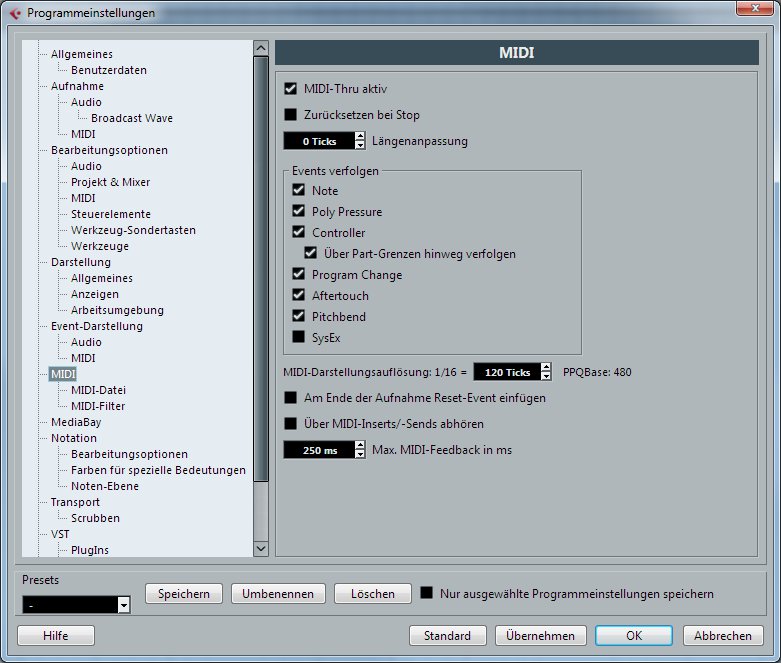Select Projekt & Mixer tree item
The height and width of the screenshot is (663, 781).
tap(110, 182)
